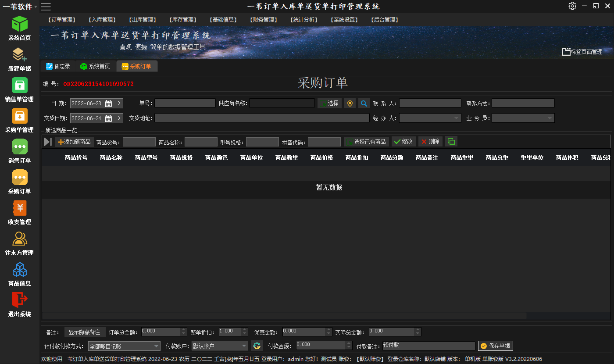Open the settings gear in the title bar

coord(572,6)
